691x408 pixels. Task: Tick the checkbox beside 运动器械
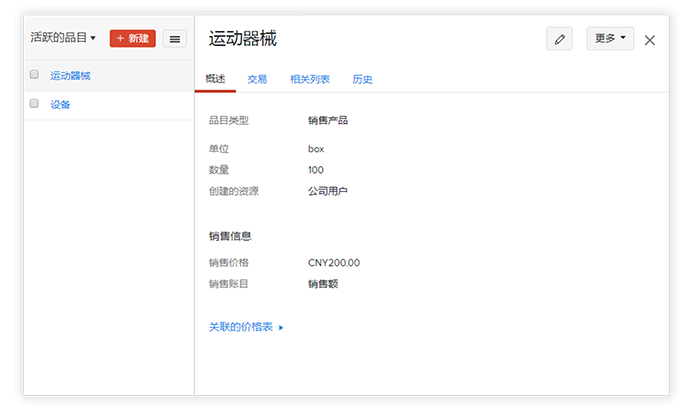34,75
